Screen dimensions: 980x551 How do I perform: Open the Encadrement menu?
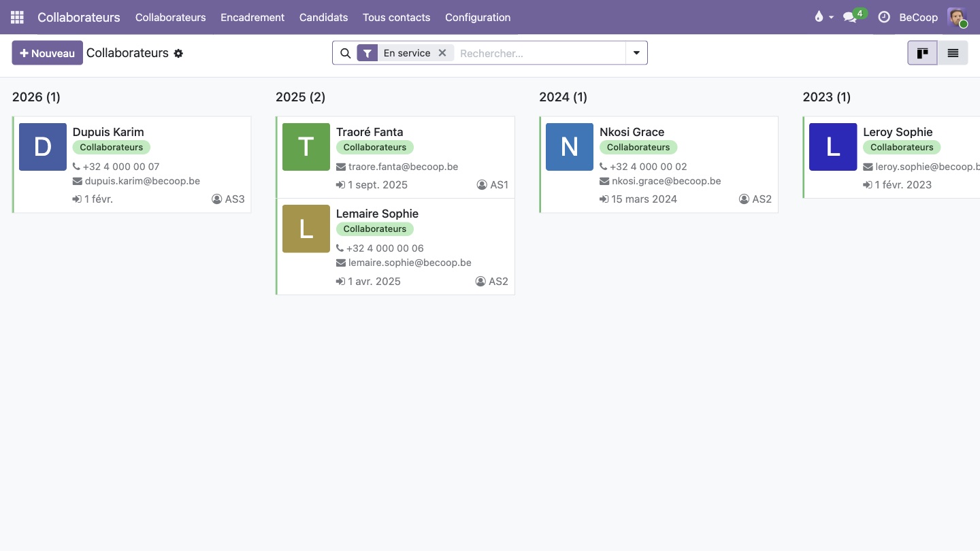tap(252, 17)
